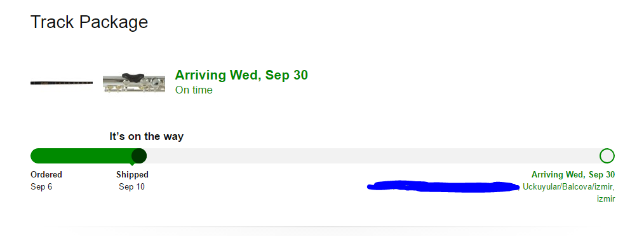
Task: Open the silver flute keys product image
Action: (x=134, y=83)
